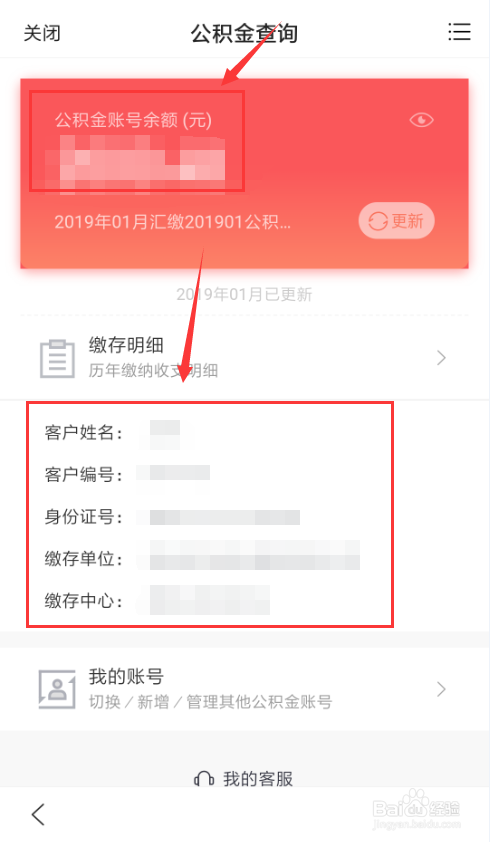Tap 关闭 to close the page
The height and width of the screenshot is (842, 490).
[x=42, y=33]
